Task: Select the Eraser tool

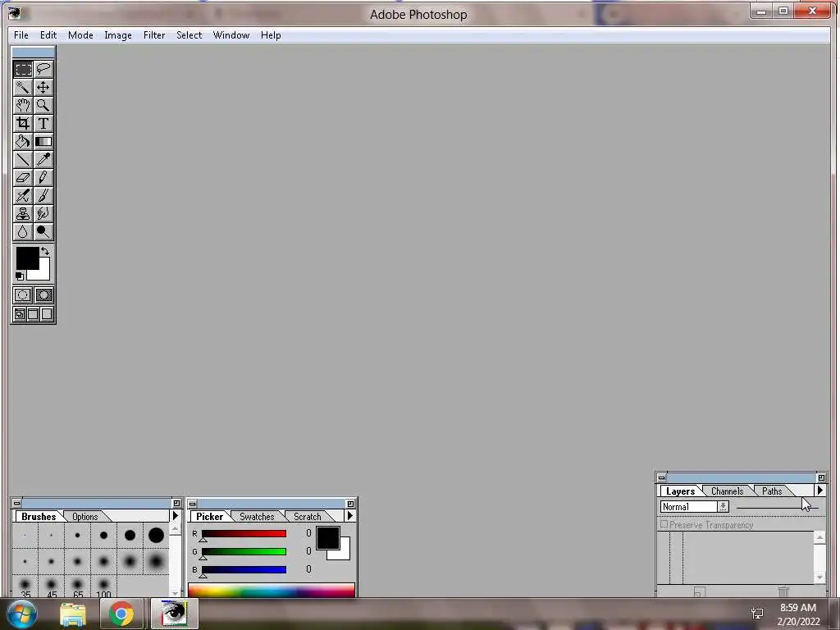Action: click(x=23, y=178)
